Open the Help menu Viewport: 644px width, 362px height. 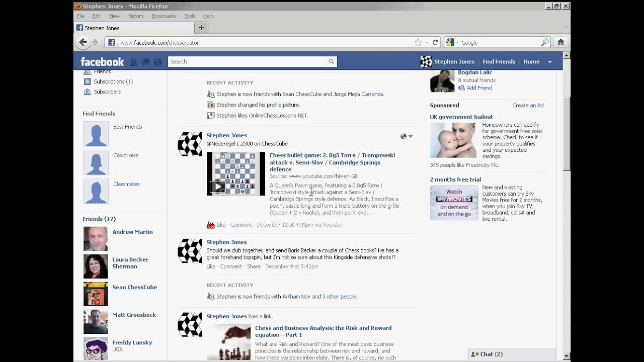(x=208, y=16)
